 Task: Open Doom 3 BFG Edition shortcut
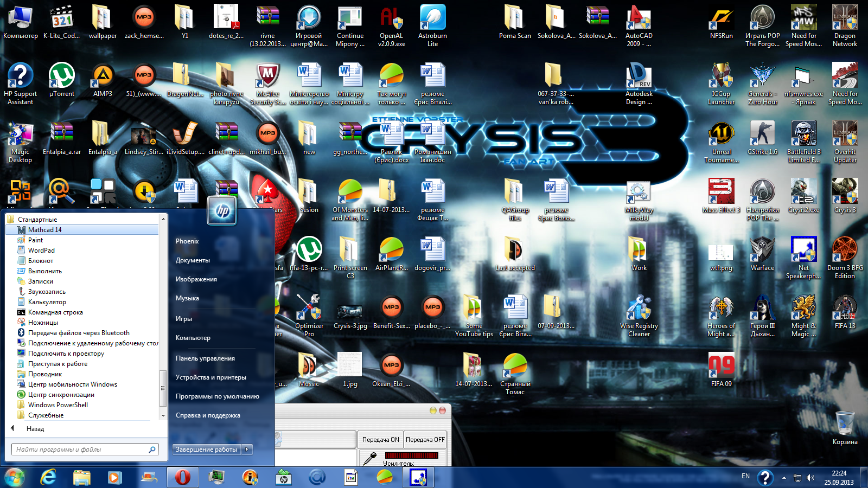click(845, 258)
